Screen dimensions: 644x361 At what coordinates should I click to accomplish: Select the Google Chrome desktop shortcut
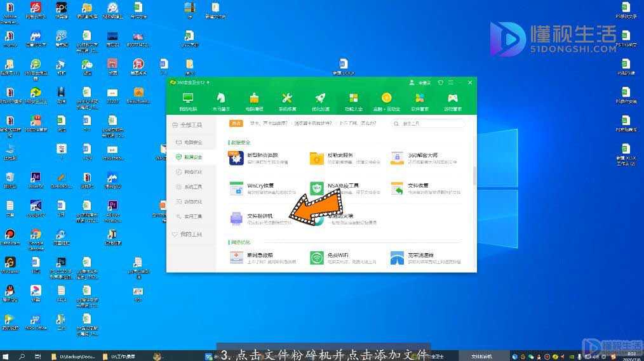tap(36, 240)
